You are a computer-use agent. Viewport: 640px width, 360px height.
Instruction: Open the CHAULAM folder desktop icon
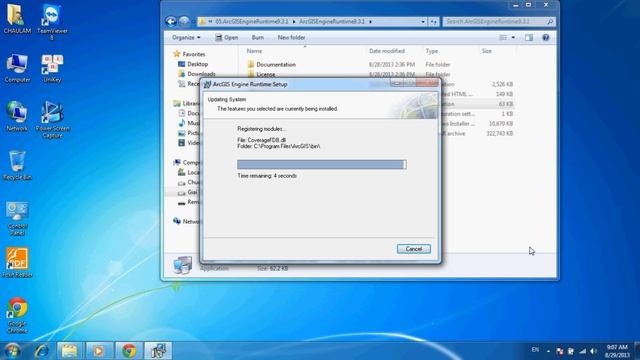pyautogui.click(x=17, y=18)
